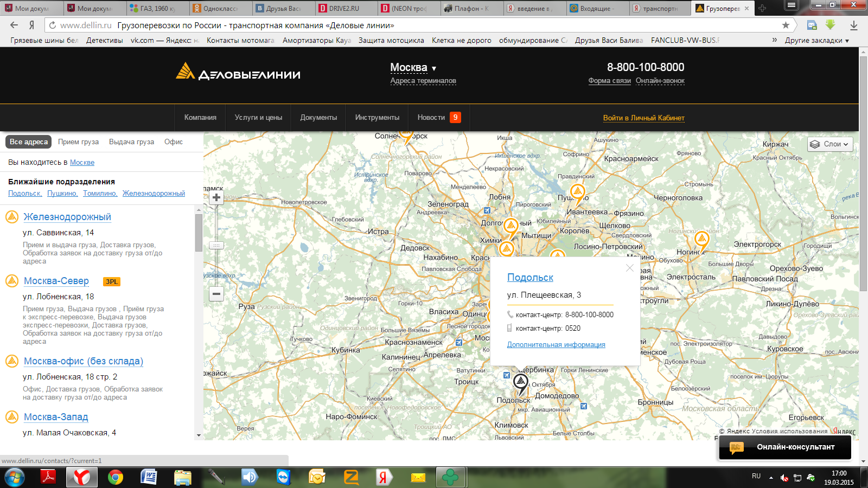Open Дополнительная информация link in popup

pos(556,345)
